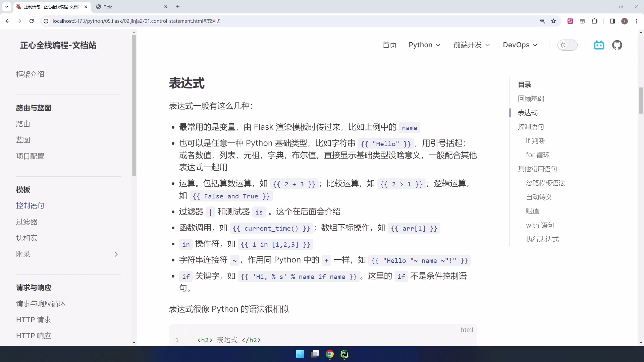Image resolution: width=644 pixels, height=362 pixels.
Task: Open the Bilibili channel icon in navbar
Action: pos(599,45)
